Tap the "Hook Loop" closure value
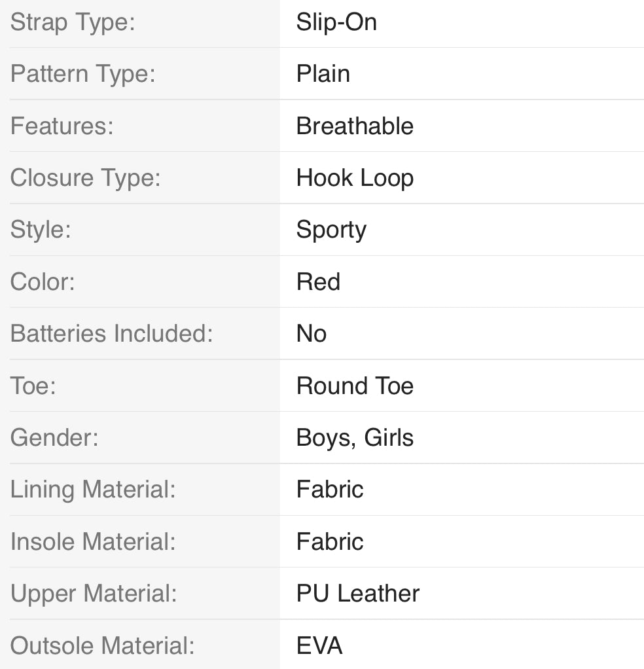 (355, 177)
